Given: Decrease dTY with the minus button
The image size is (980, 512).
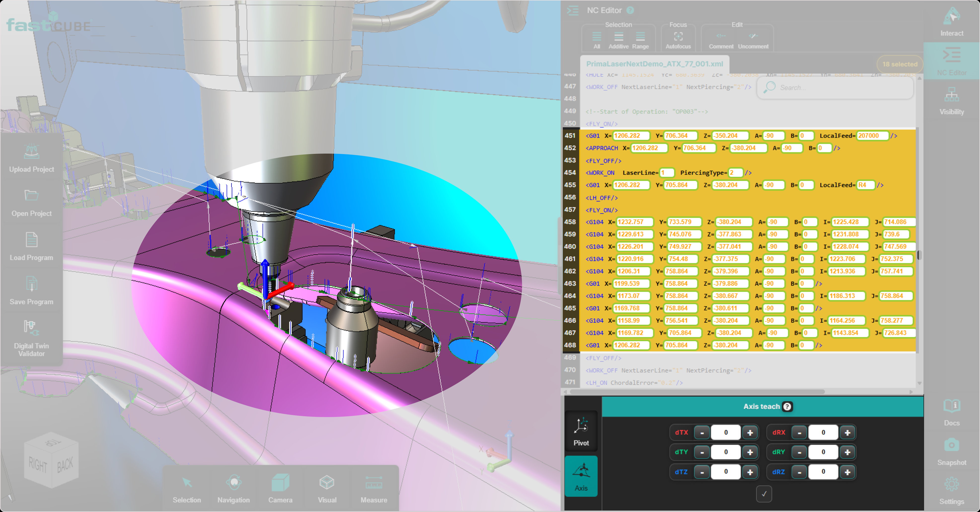Looking at the screenshot, I should pos(702,452).
